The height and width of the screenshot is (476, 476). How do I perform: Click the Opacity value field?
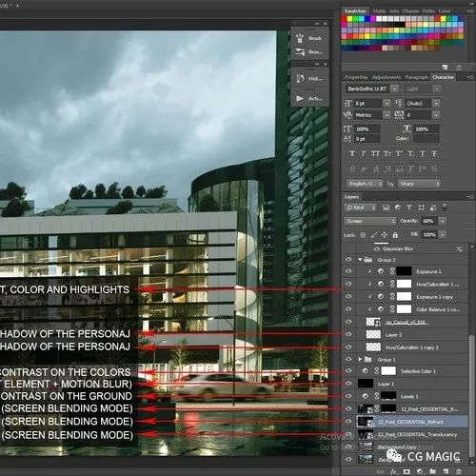point(428,221)
